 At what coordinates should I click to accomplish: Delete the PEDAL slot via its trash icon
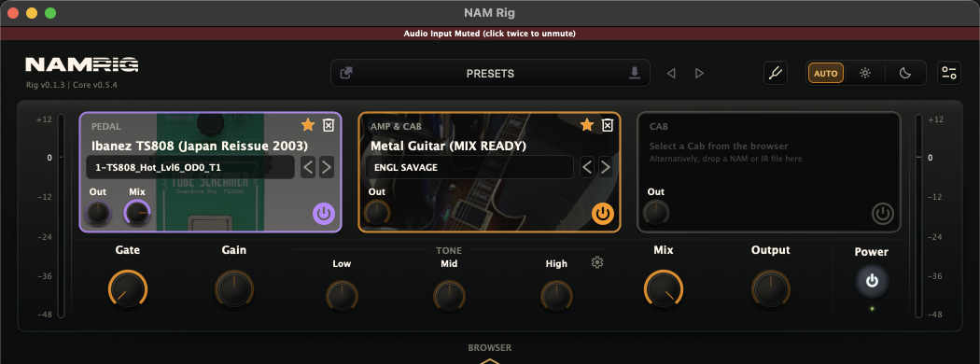click(329, 125)
